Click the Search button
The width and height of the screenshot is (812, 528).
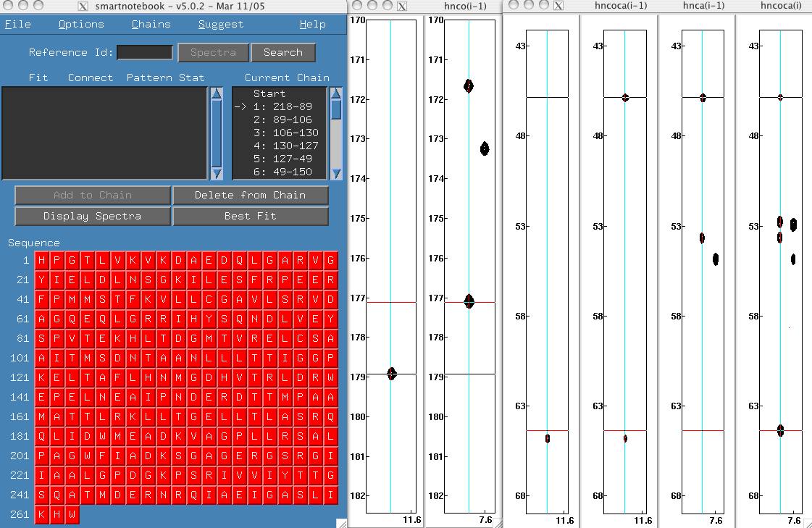coord(282,52)
